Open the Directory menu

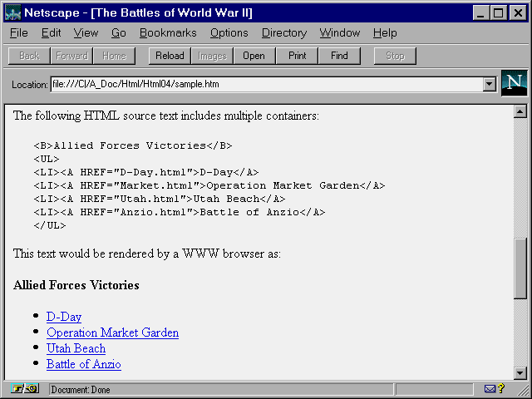tap(283, 33)
